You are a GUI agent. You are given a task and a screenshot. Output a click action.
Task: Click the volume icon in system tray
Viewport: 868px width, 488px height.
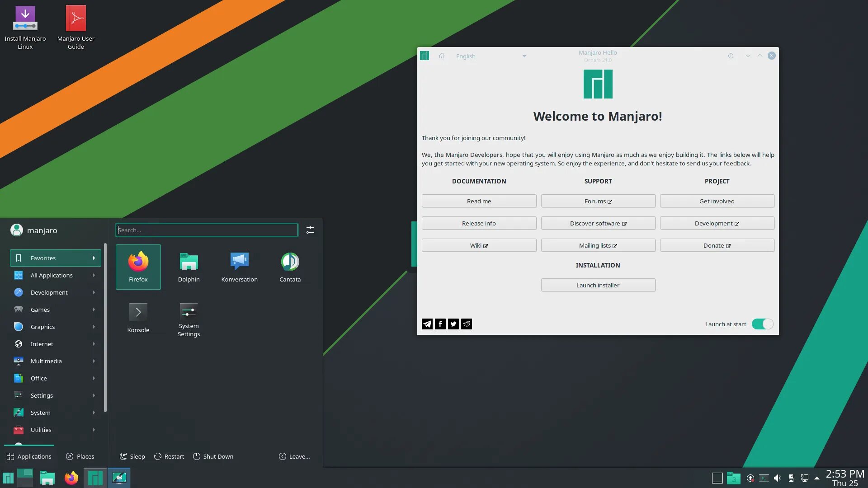(x=777, y=478)
